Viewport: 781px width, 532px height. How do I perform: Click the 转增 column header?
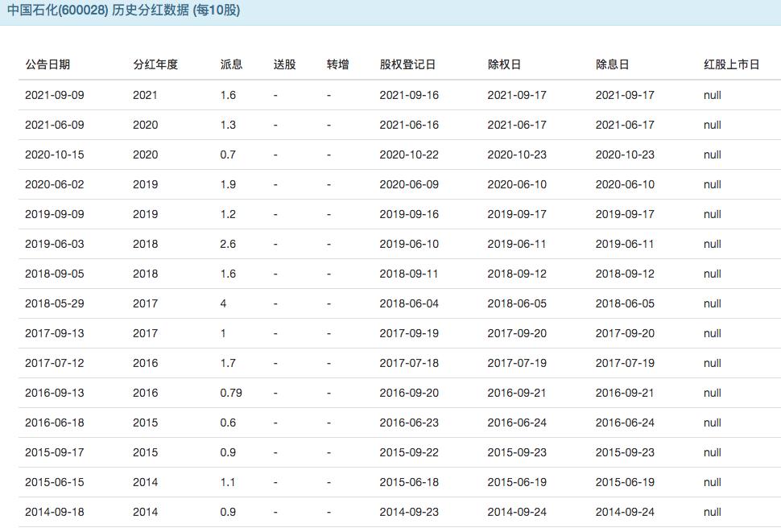click(337, 64)
